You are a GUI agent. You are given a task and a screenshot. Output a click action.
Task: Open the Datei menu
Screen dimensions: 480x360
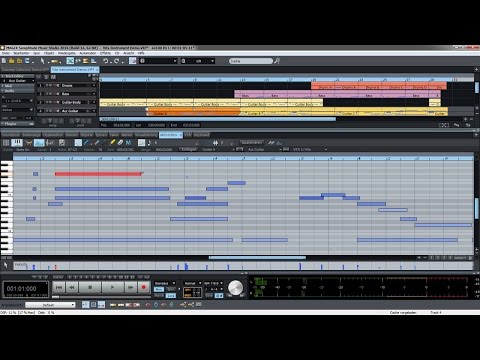point(6,53)
